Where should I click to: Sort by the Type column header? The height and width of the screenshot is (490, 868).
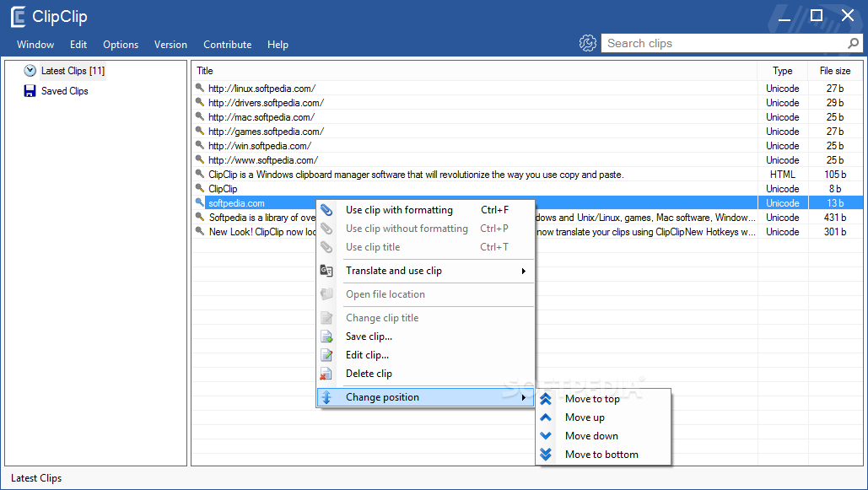782,71
